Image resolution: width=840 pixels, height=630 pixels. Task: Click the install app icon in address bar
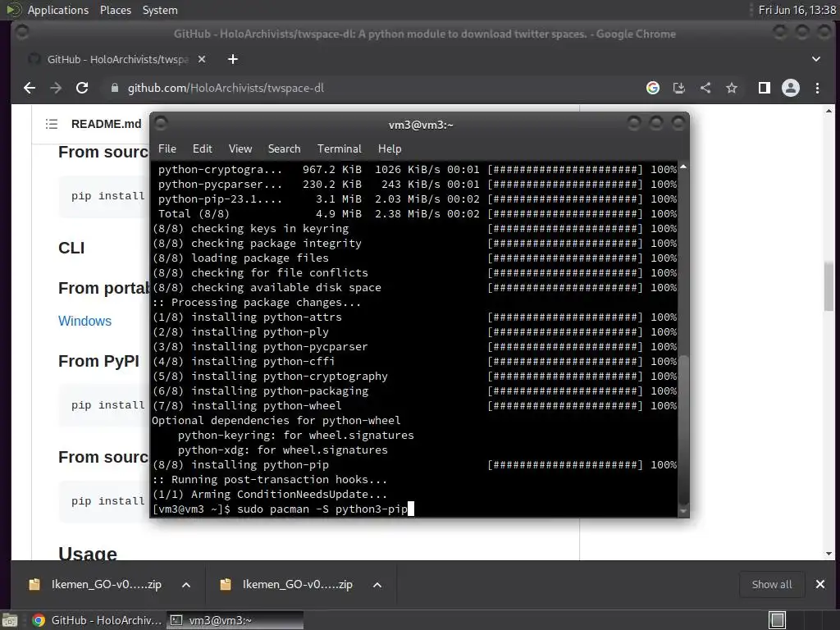(x=678, y=88)
